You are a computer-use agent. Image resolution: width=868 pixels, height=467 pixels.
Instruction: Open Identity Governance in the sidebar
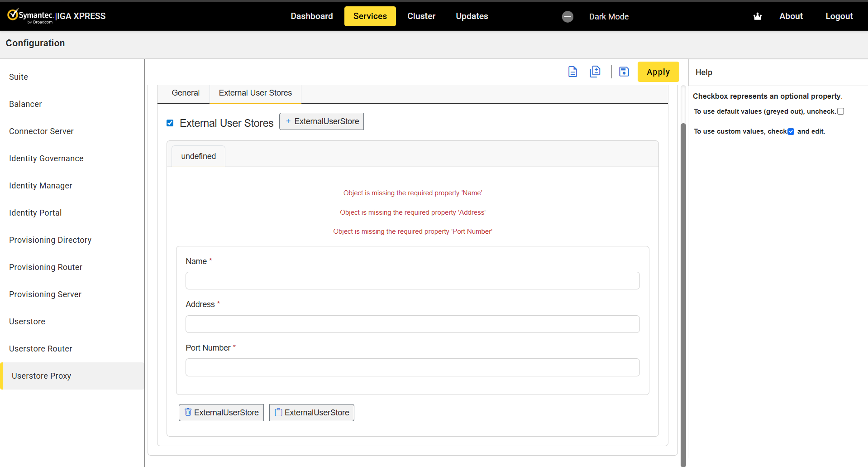(x=46, y=159)
